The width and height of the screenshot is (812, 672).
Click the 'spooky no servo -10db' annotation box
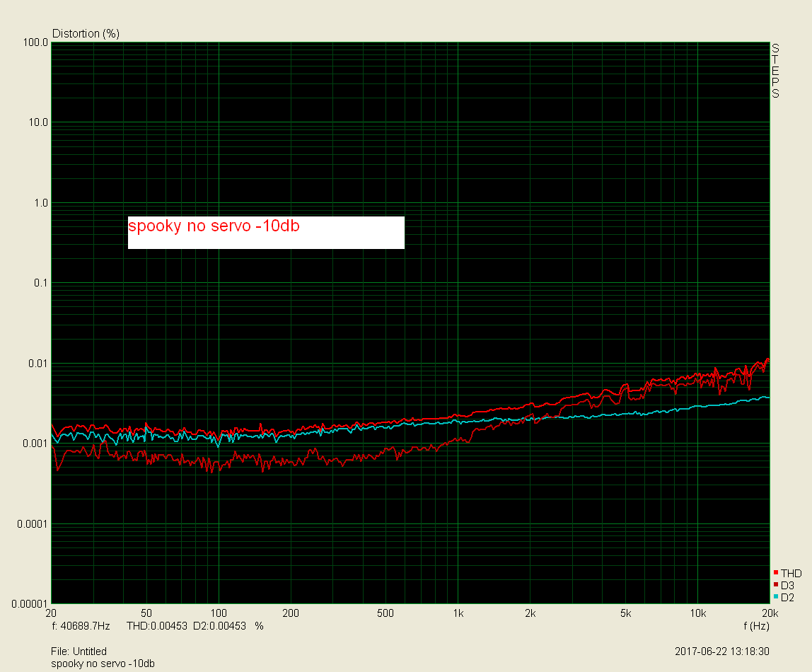pyautogui.click(x=266, y=233)
